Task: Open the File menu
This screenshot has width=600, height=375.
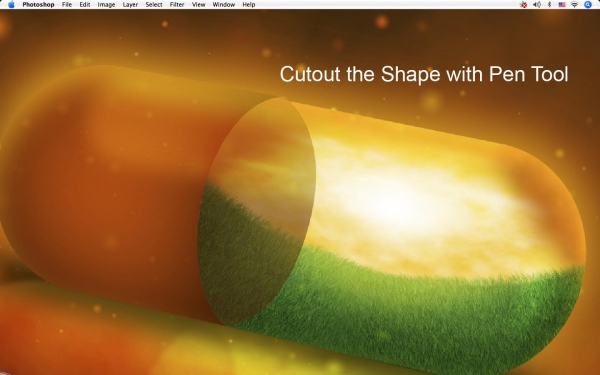Action: tap(67, 5)
